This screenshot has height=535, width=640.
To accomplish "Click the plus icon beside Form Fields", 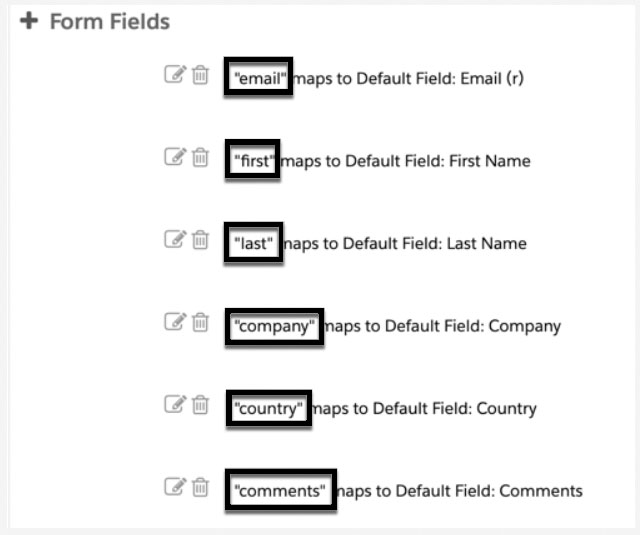I will point(29,21).
